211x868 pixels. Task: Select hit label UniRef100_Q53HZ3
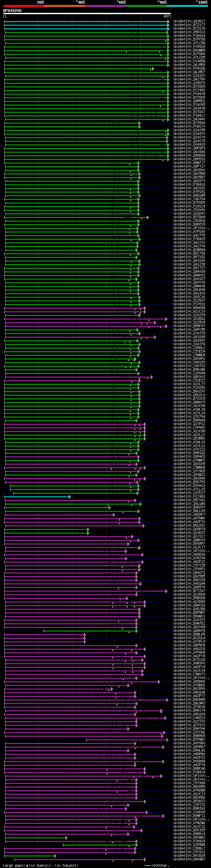point(190,801)
